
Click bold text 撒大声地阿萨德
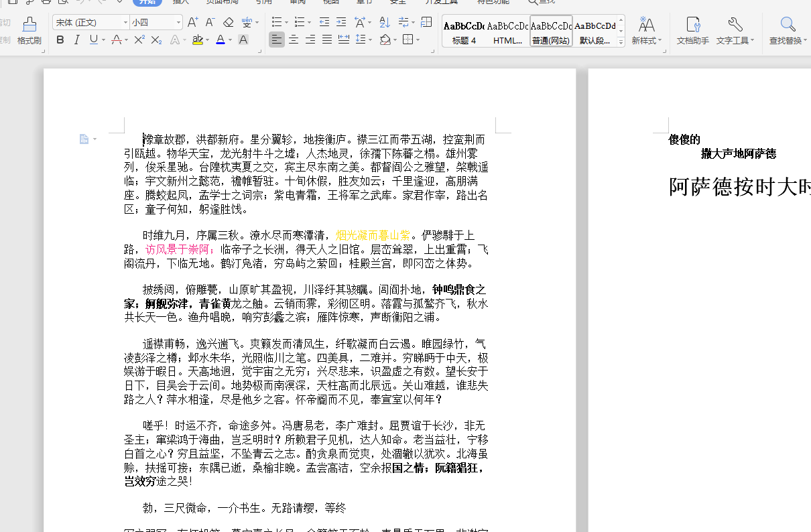[x=739, y=153]
